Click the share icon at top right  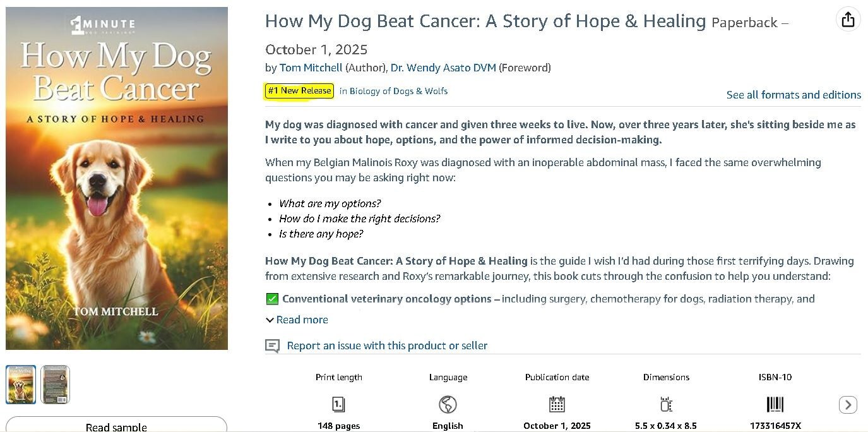tap(848, 20)
